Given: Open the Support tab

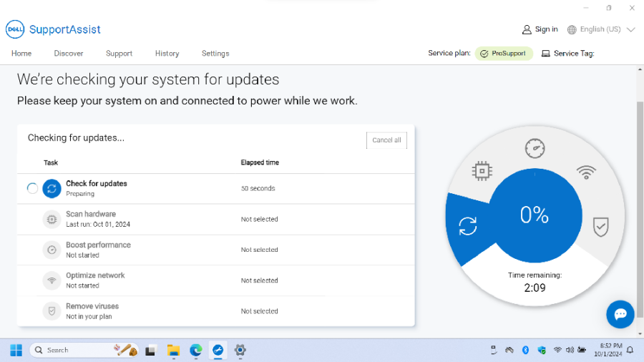Looking at the screenshot, I should [119, 54].
